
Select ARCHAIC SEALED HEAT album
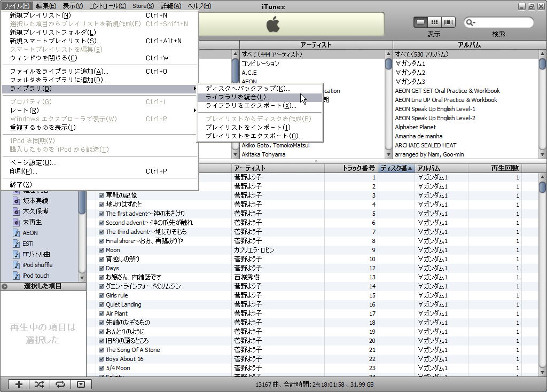tap(466, 145)
